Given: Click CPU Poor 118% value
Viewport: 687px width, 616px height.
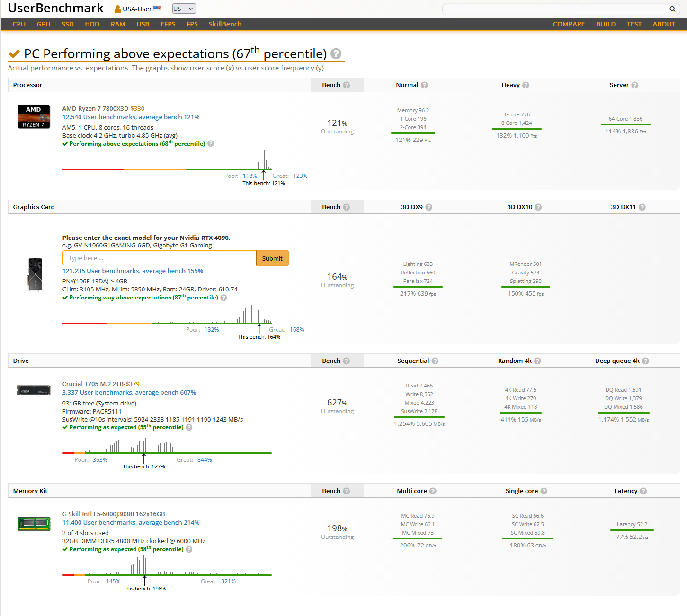Looking at the screenshot, I should coord(250,176).
